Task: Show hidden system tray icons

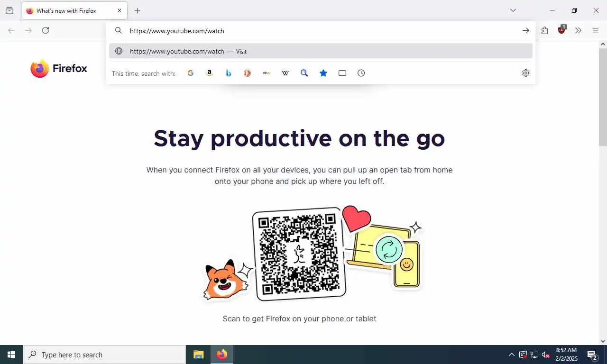Action: (x=511, y=355)
